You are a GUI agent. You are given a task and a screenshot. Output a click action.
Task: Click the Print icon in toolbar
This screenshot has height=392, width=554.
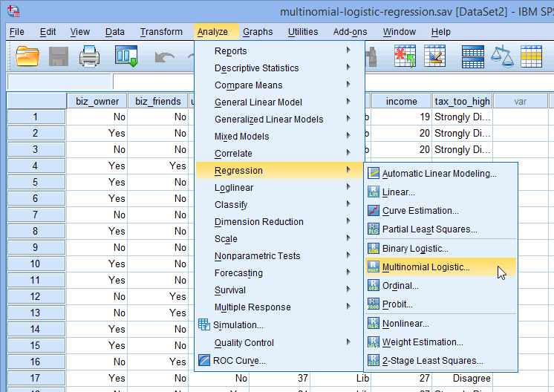click(90, 56)
